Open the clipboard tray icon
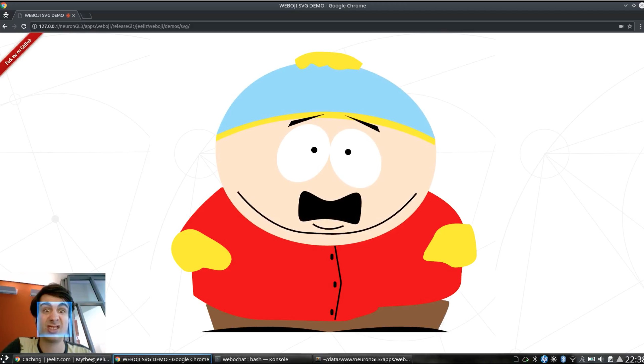 pyautogui.click(x=610, y=359)
